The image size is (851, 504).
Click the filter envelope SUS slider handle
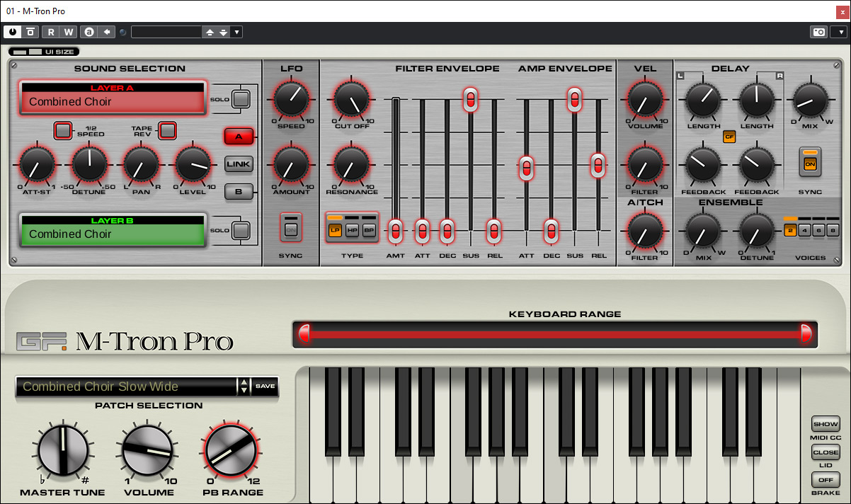point(470,99)
